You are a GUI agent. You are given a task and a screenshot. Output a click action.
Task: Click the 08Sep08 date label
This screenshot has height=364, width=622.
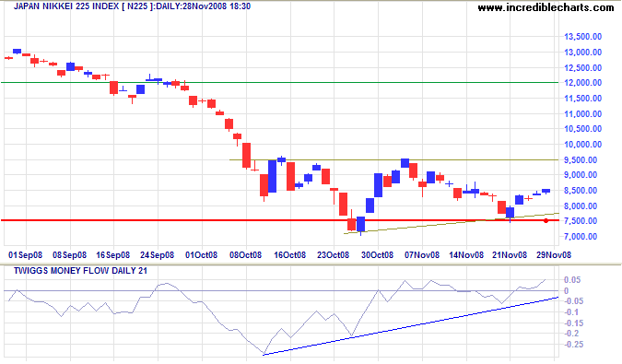click(x=69, y=255)
